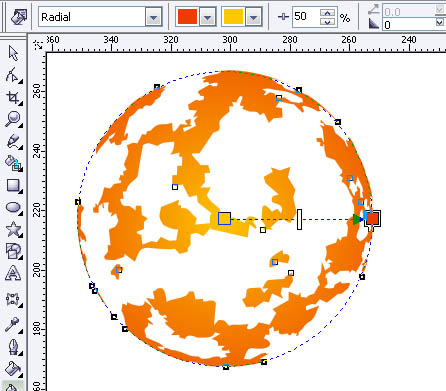Click the green gradient direction arrowhead
The image size is (446, 391).
pyautogui.click(x=358, y=219)
